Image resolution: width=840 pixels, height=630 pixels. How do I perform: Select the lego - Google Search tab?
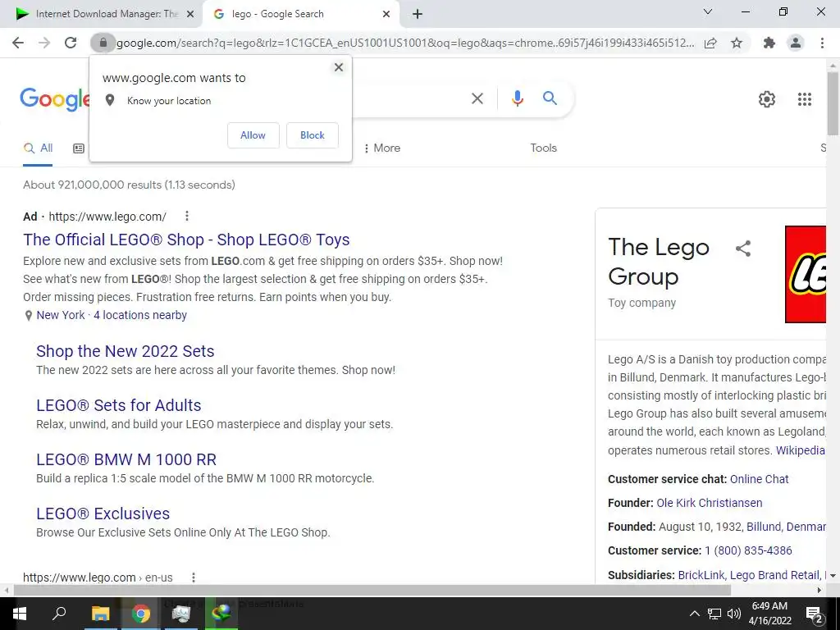click(x=300, y=14)
